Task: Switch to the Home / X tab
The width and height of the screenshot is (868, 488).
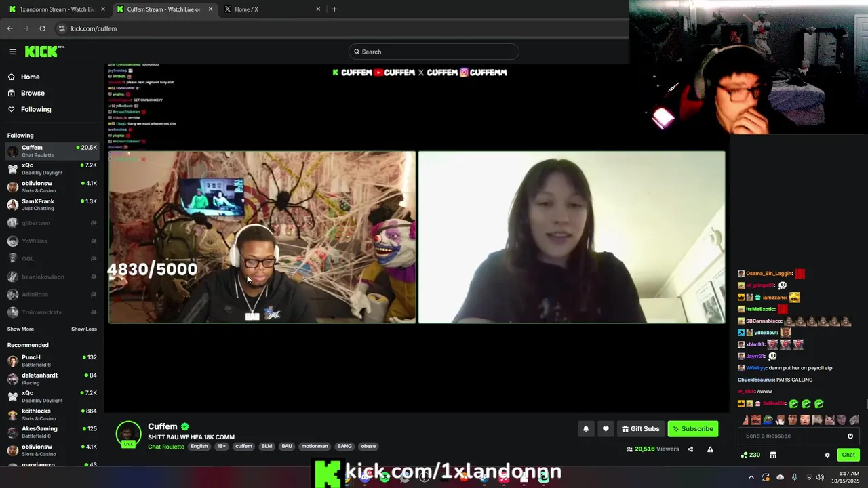Action: click(272, 9)
